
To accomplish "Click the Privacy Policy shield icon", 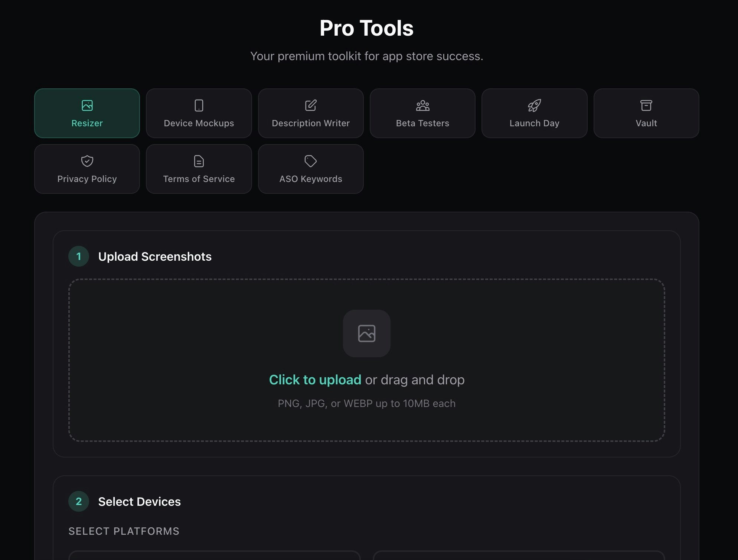I will coord(87,161).
